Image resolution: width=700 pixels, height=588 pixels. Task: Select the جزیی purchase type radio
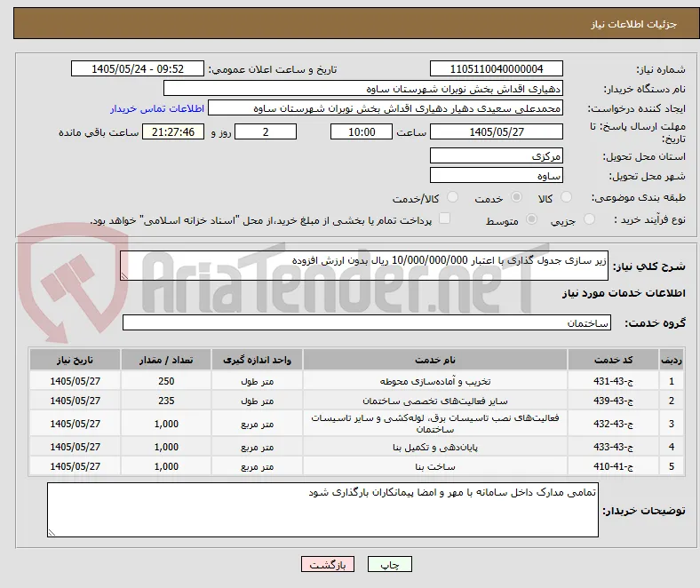tap(589, 219)
